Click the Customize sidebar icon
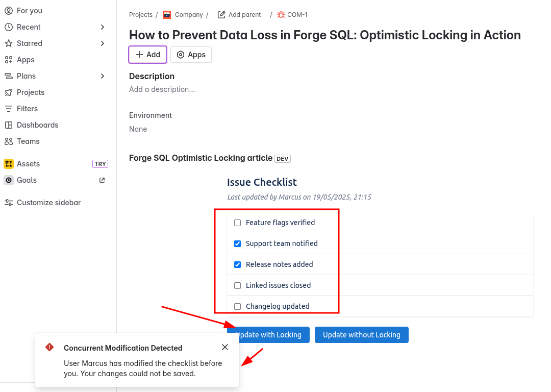Image resolution: width=551 pixels, height=392 pixels. (9, 203)
